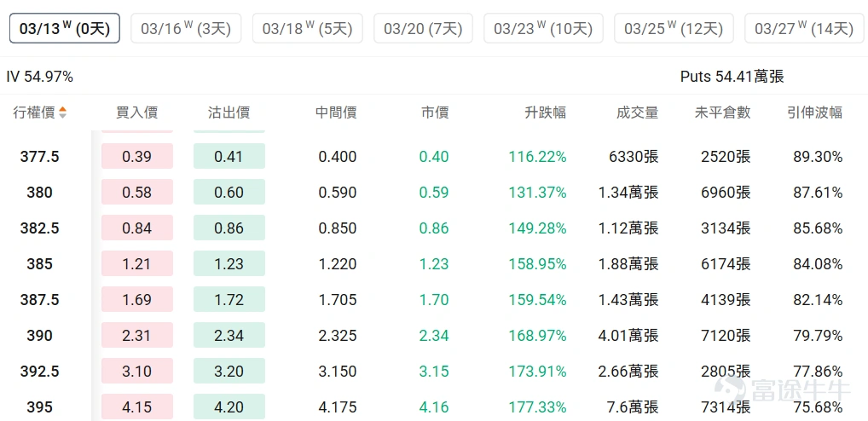
Task: Click change value 168.97%
Action: (x=537, y=335)
